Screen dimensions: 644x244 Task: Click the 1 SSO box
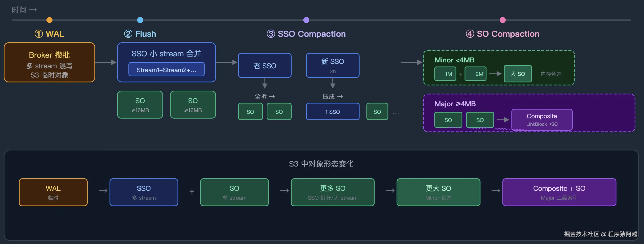coord(333,111)
